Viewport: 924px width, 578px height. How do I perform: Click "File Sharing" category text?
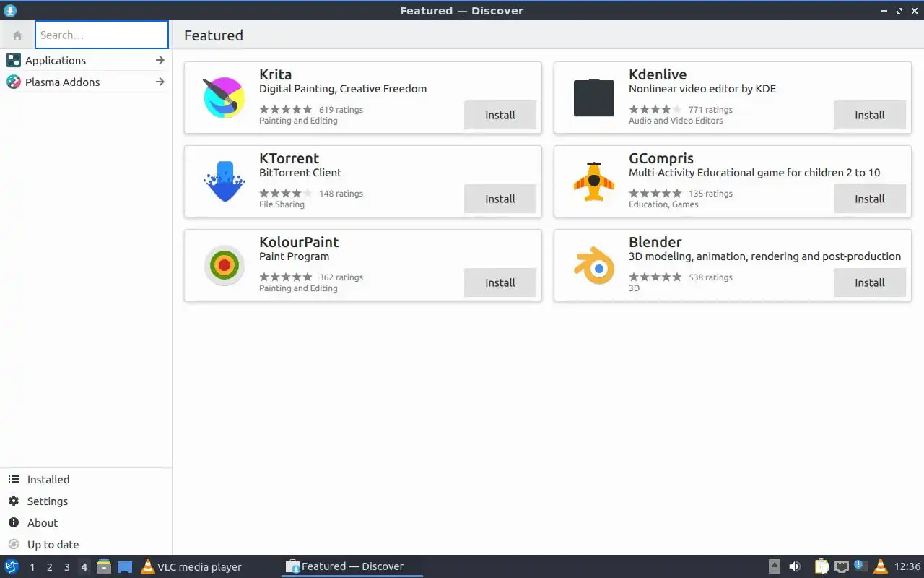tap(282, 204)
